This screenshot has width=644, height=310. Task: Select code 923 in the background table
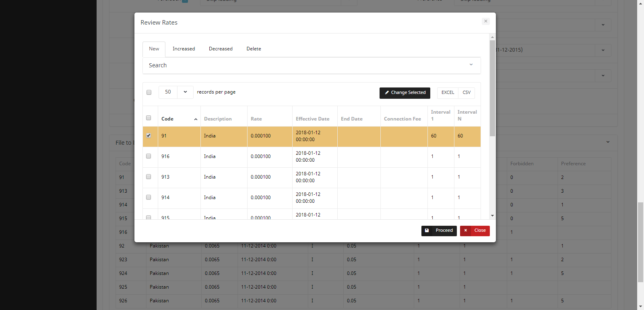coord(123,260)
